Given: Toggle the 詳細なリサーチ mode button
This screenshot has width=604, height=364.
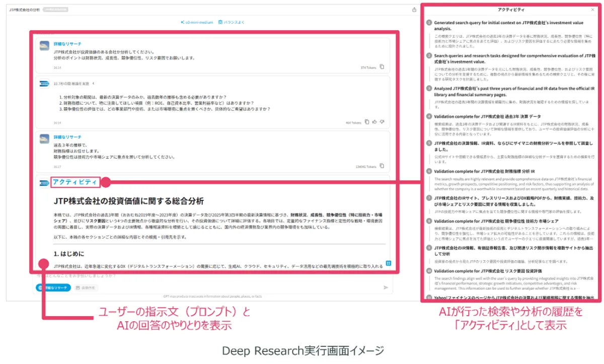Looking at the screenshot, I should (52, 287).
